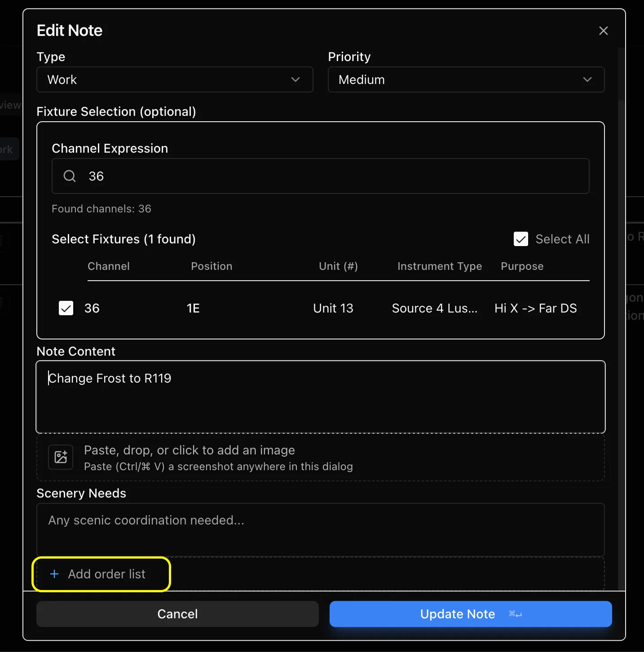Click the Found channels: 36 text
Image resolution: width=644 pixels, height=652 pixels.
(101, 209)
